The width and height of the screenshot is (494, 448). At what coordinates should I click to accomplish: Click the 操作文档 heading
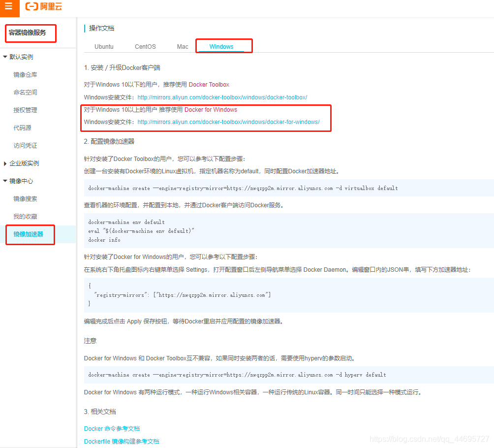[x=101, y=29]
